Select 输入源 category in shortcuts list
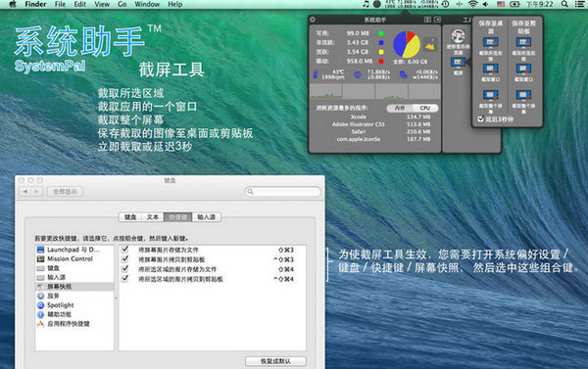The height and width of the screenshot is (369, 588). pos(74,277)
